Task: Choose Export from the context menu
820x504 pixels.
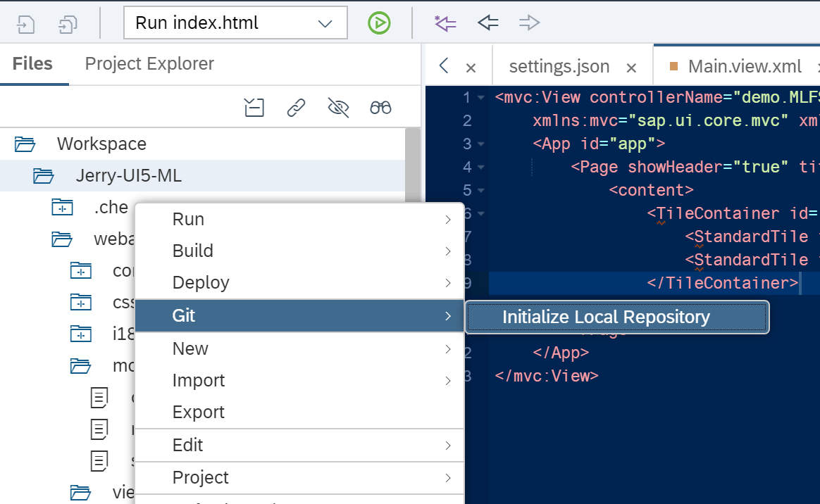Action: (x=199, y=412)
